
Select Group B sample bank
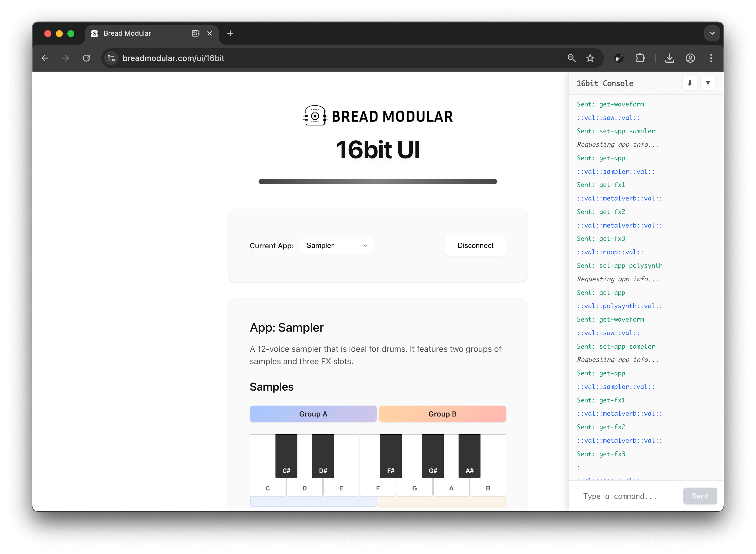click(x=442, y=414)
